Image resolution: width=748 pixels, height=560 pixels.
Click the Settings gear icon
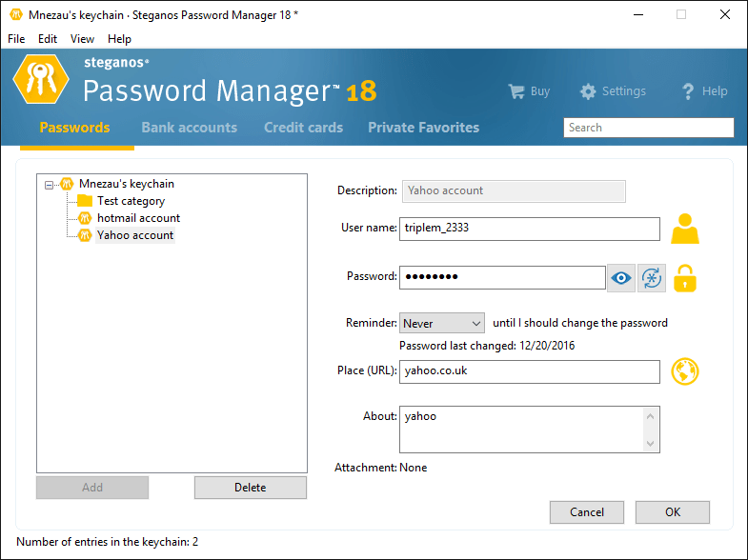[x=588, y=91]
